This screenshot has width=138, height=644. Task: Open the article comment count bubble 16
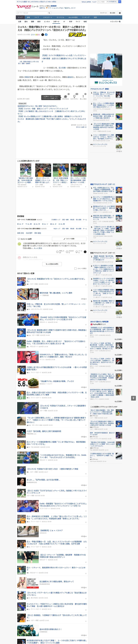coord(33,35)
